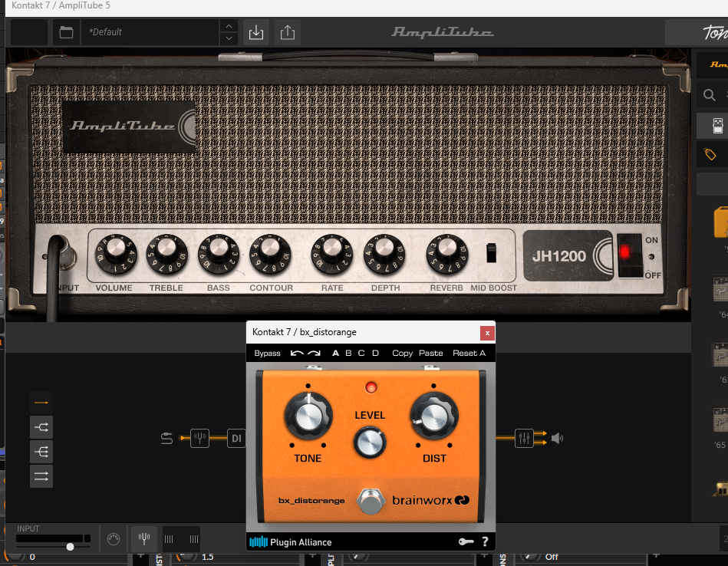Screen dimensions: 728x566
Task: Click the signal chain input loop icon
Action: tap(166, 439)
